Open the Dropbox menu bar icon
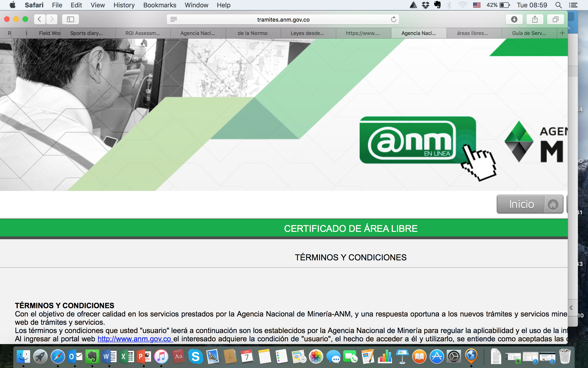Image resolution: width=588 pixels, height=368 pixels. click(x=425, y=5)
